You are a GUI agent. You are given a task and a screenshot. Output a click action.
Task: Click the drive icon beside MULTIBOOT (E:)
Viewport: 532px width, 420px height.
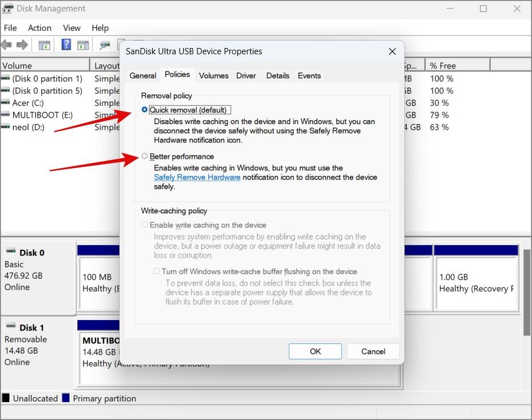tap(5, 115)
